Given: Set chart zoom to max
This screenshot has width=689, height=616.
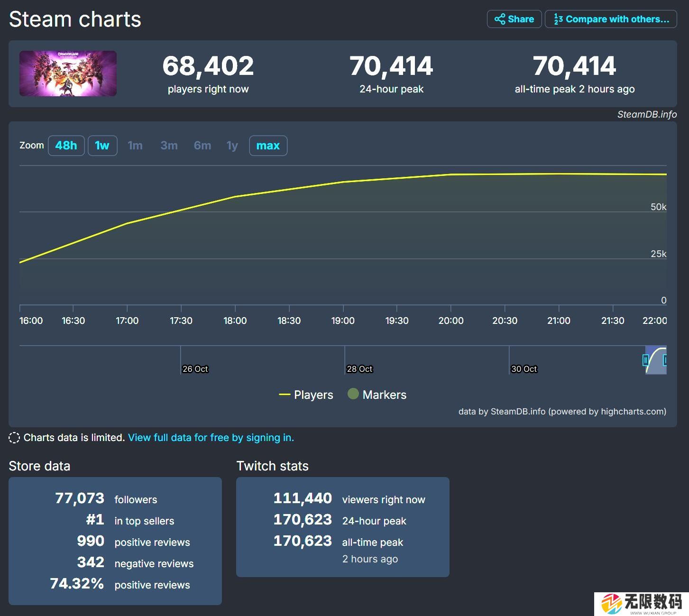Looking at the screenshot, I should coord(268,146).
